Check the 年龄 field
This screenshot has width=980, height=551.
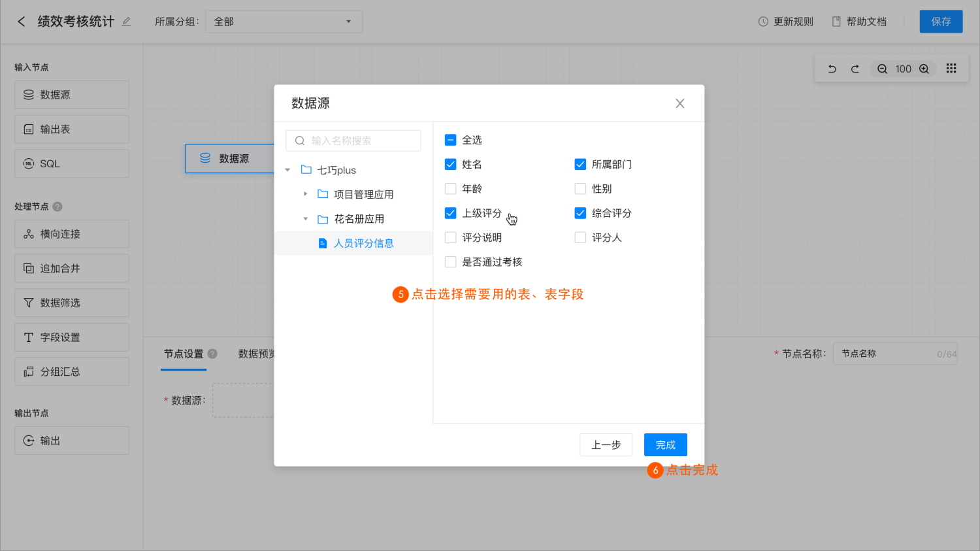(450, 189)
